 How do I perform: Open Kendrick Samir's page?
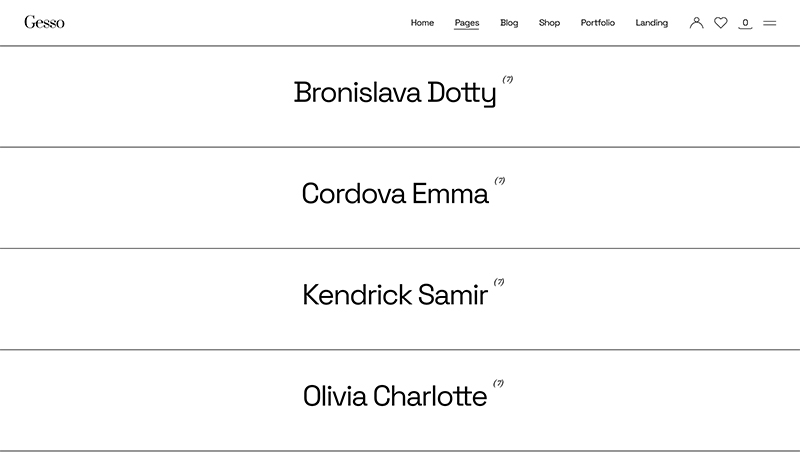395,295
